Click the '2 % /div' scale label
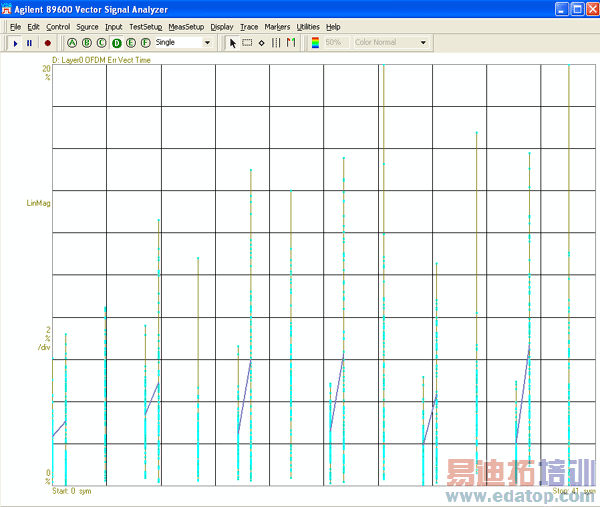The height and width of the screenshot is (507, 600). (x=44, y=338)
